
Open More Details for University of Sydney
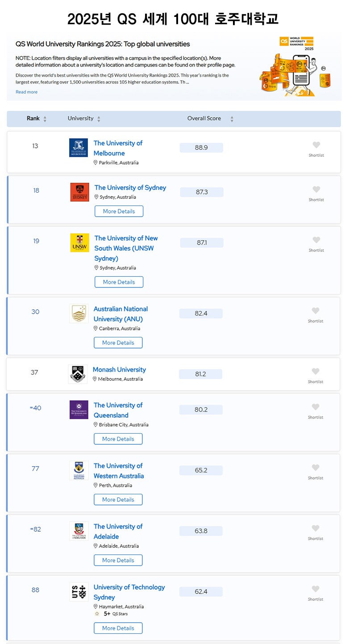click(119, 211)
